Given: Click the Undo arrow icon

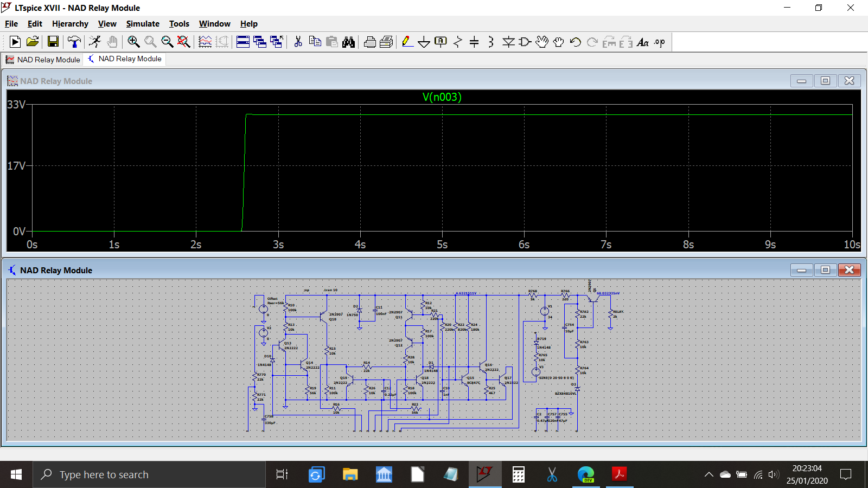Looking at the screenshot, I should [x=576, y=42].
